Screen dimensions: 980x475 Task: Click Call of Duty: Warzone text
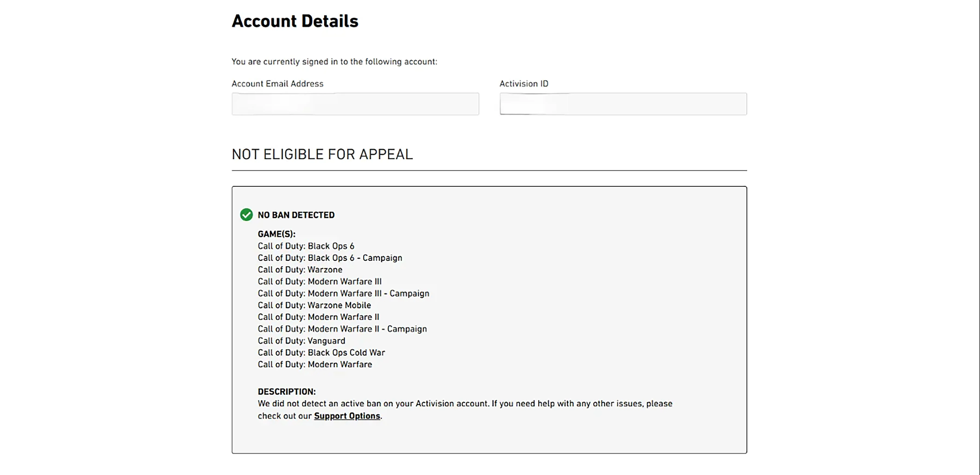point(300,270)
